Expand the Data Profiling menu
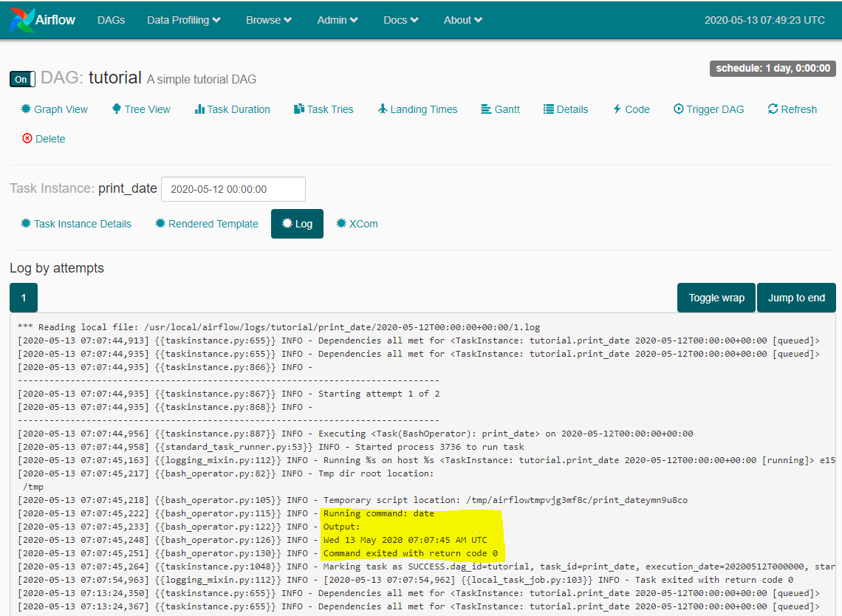The width and height of the screenshot is (842, 616). click(x=184, y=20)
